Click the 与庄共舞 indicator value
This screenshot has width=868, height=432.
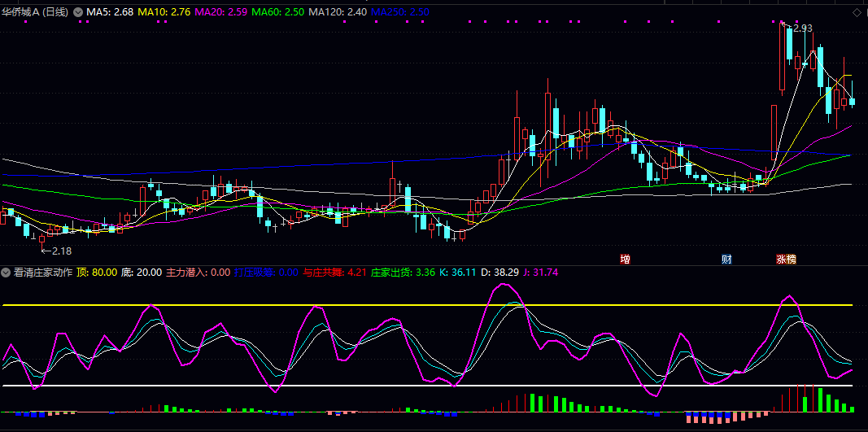coord(335,273)
